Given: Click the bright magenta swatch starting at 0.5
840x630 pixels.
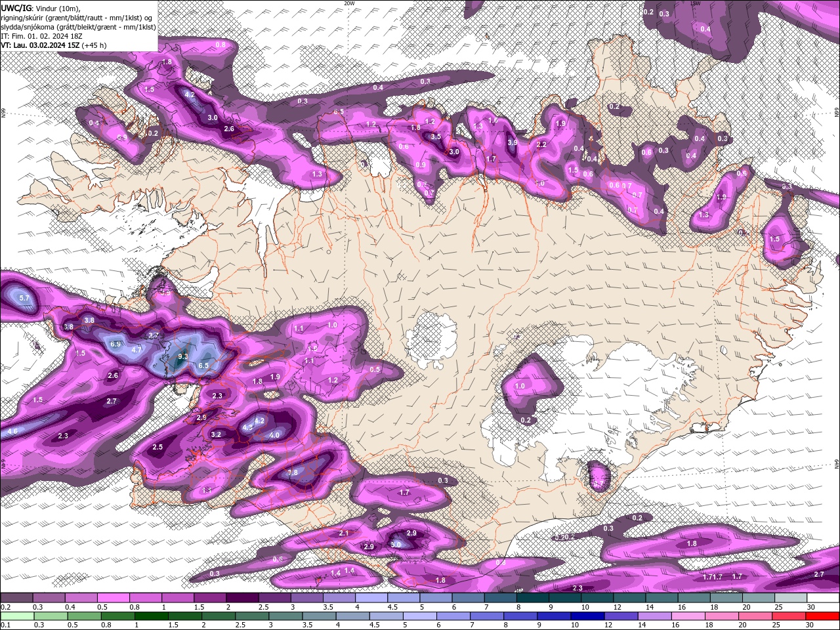Looking at the screenshot, I should pyautogui.click(x=113, y=597).
